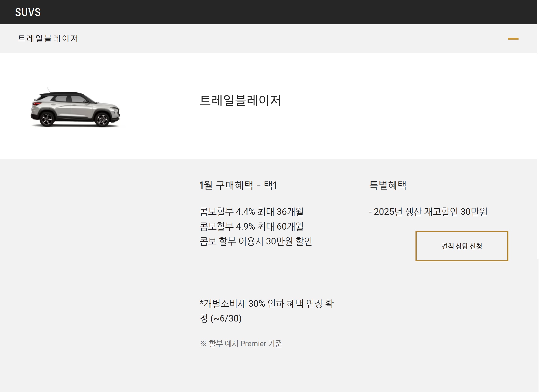Click the front wheel of the car image

tap(102, 119)
